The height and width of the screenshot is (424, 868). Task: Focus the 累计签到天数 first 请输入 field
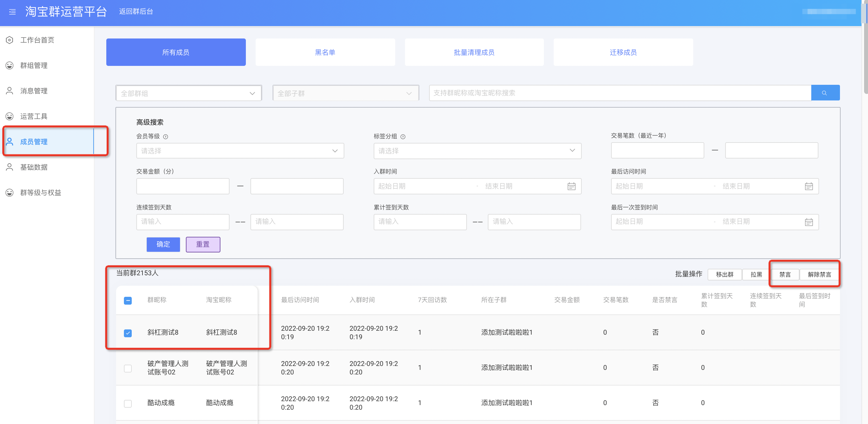coord(420,222)
